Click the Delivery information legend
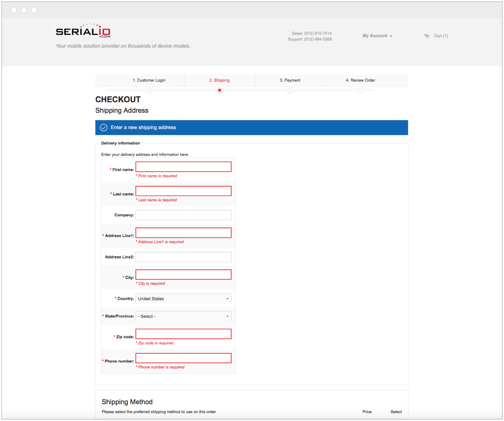The width and height of the screenshot is (504, 421). (x=121, y=143)
